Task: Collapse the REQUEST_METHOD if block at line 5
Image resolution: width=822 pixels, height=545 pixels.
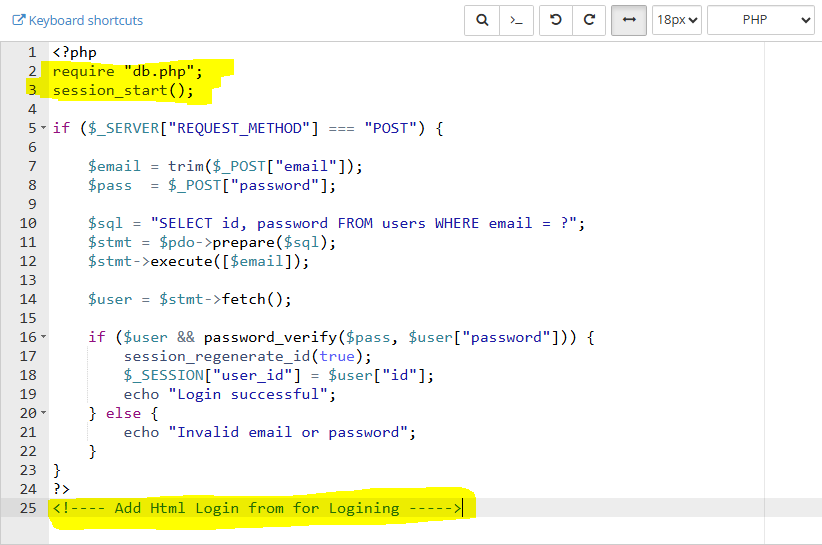Action: (44, 128)
